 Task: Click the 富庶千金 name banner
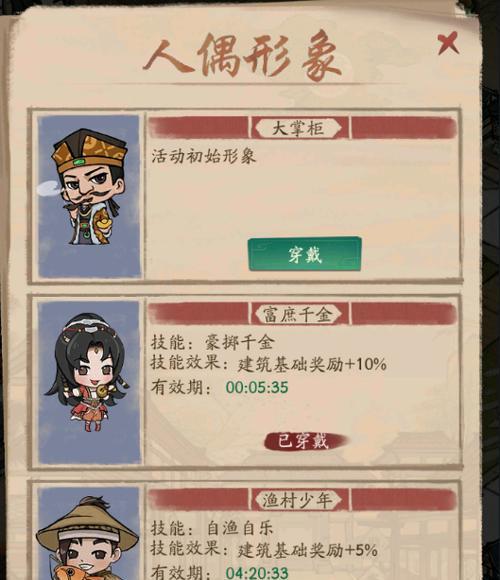point(298,314)
